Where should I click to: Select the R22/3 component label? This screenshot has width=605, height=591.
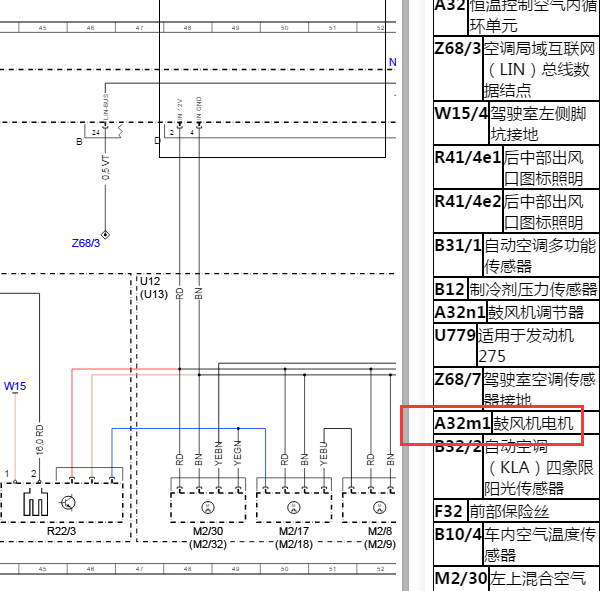point(61,531)
